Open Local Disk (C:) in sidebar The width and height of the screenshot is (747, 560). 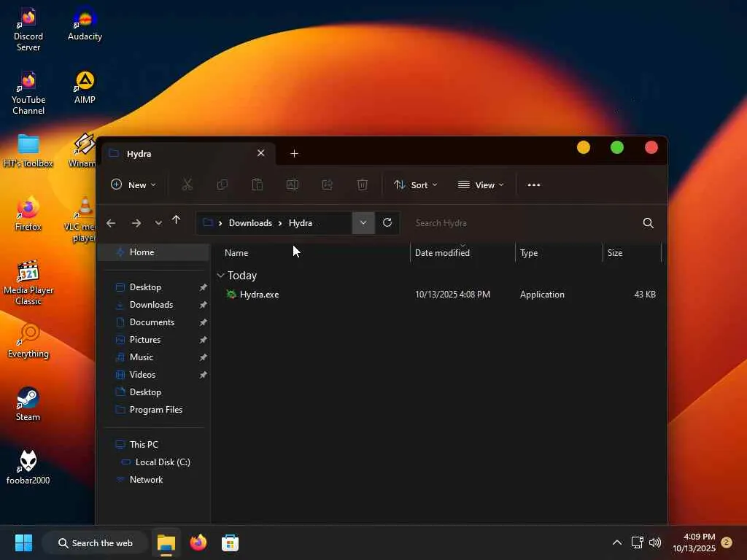tap(161, 462)
